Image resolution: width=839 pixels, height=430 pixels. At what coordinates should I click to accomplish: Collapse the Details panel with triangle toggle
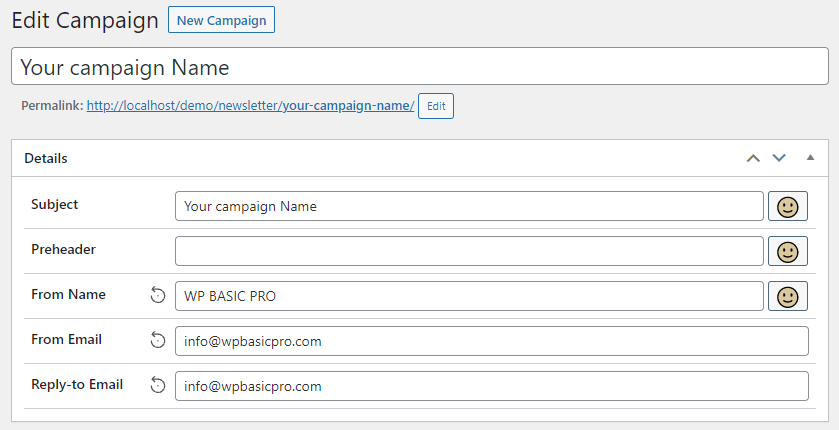pos(810,158)
